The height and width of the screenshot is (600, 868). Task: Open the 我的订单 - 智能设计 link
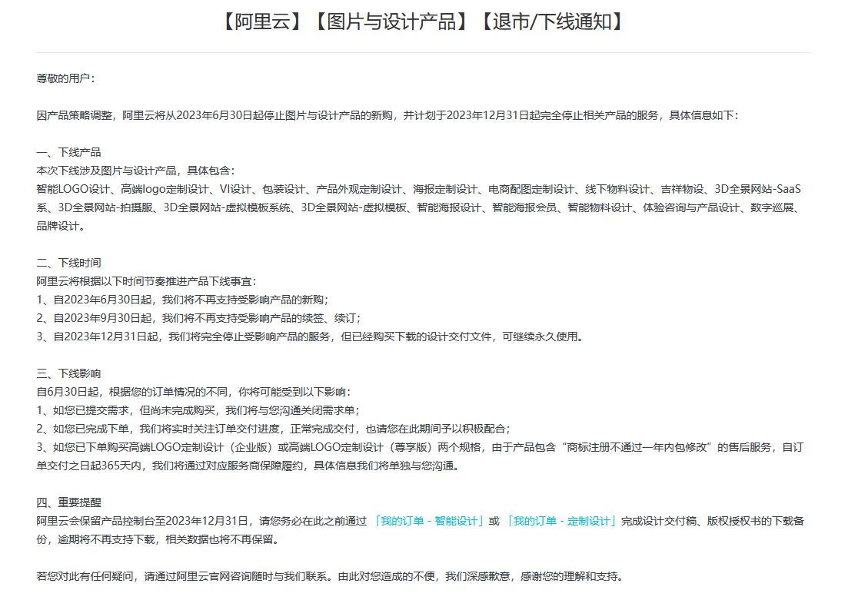pyautogui.click(x=429, y=521)
